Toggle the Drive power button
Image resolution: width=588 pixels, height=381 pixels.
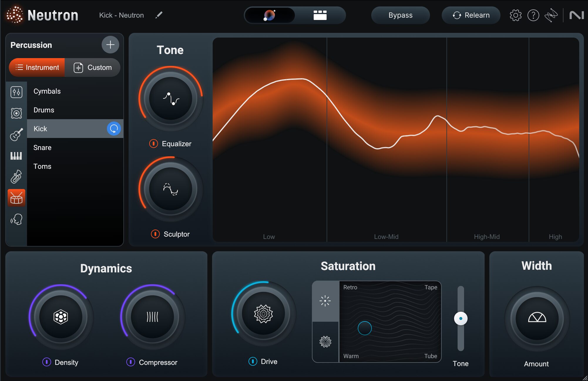pos(253,361)
